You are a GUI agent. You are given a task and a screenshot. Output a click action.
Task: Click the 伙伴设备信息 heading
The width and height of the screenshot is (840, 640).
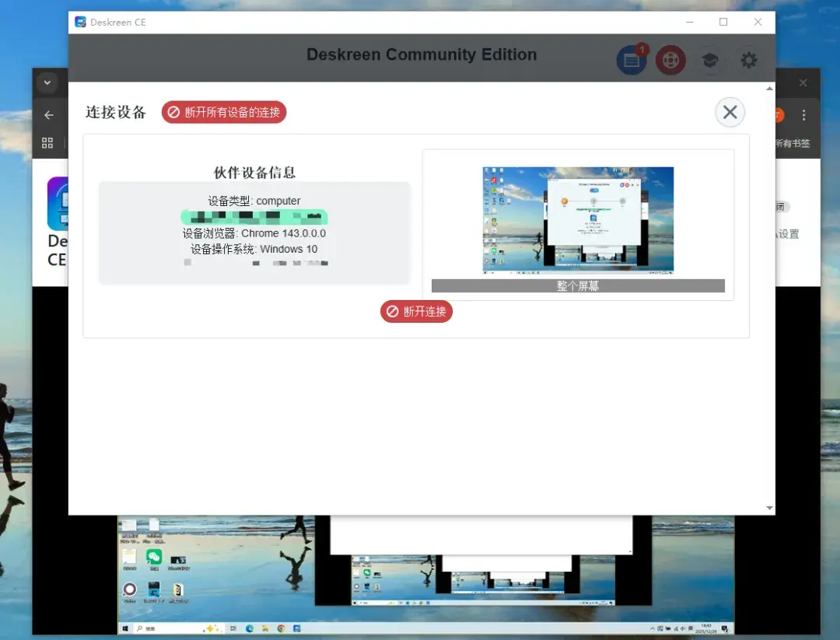tap(254, 172)
